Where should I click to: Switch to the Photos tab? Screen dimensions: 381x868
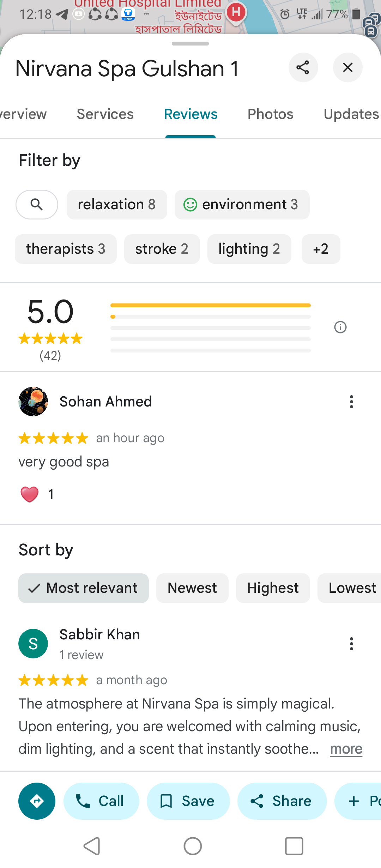pos(270,114)
